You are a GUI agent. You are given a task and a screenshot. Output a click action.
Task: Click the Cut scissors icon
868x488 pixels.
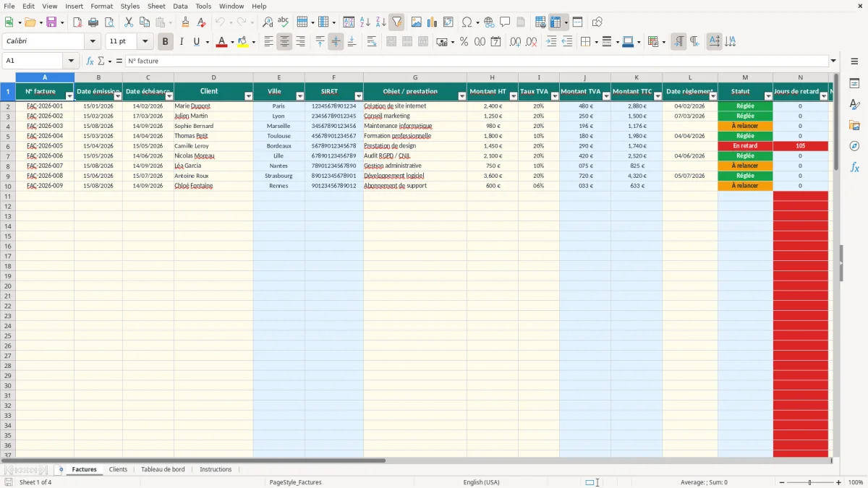tap(129, 22)
